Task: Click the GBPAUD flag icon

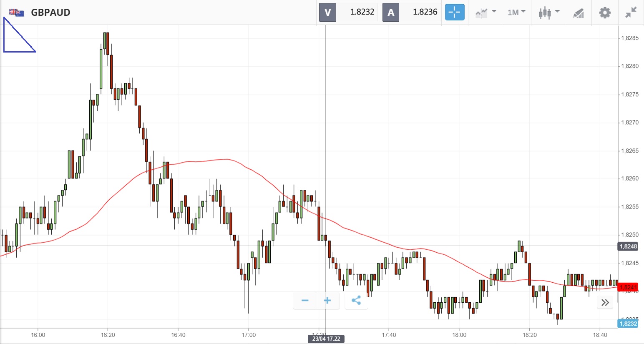Action: 17,13
